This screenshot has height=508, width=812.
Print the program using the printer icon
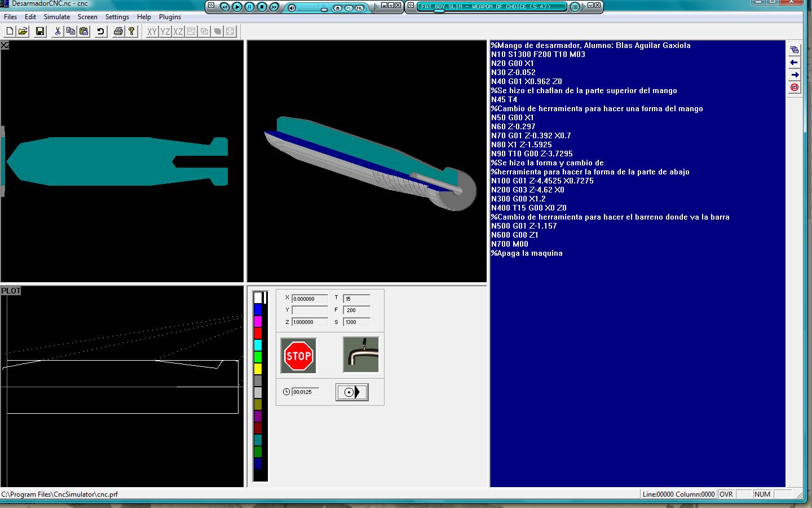pos(118,32)
